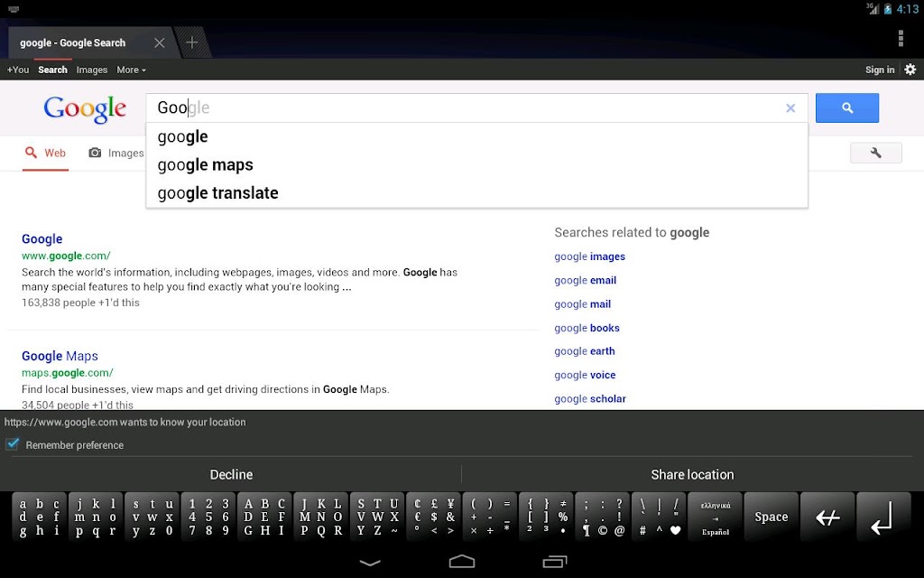Open '+You' in the Google bar
Image resolution: width=924 pixels, height=578 pixels.
18,70
